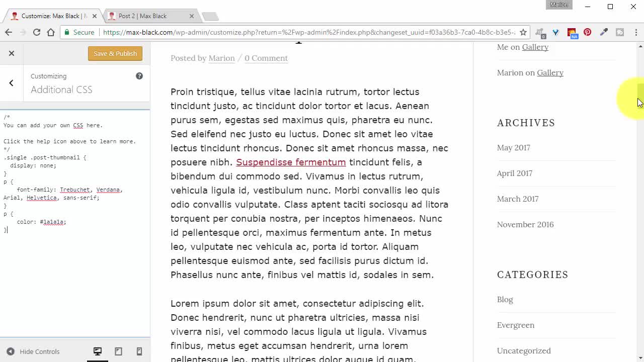This screenshot has height=362, width=644.
Task: Open the May 2017 archive
Action: [514, 148]
